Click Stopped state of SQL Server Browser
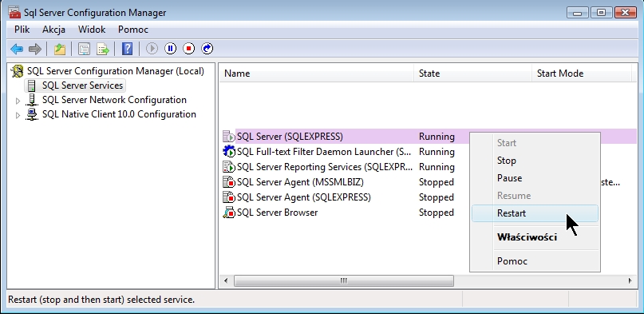This screenshot has width=644, height=314. tap(437, 213)
